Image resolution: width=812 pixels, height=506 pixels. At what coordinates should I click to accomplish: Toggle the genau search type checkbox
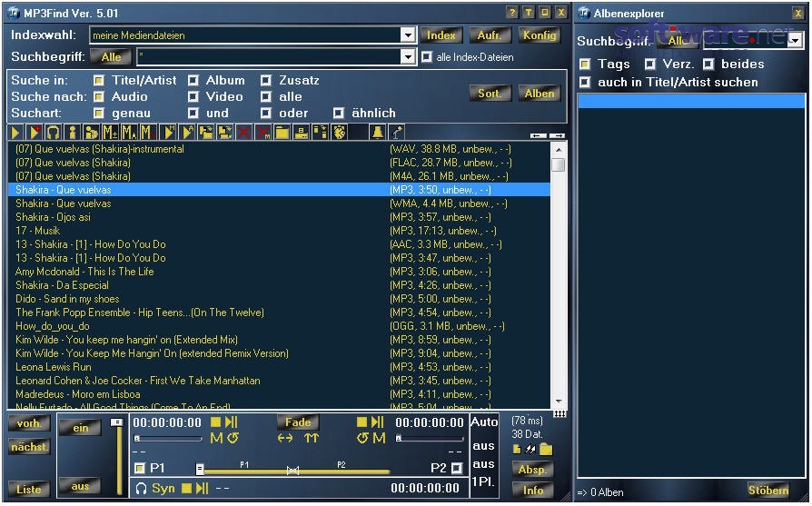pyautogui.click(x=98, y=113)
